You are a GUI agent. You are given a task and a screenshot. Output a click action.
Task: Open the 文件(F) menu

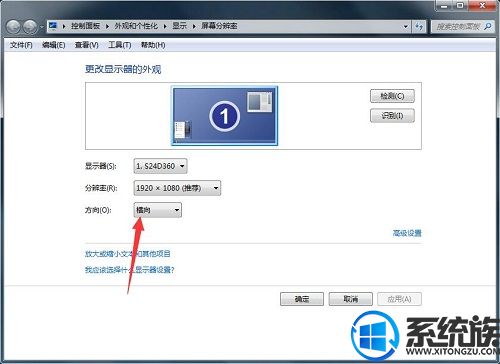(x=21, y=45)
